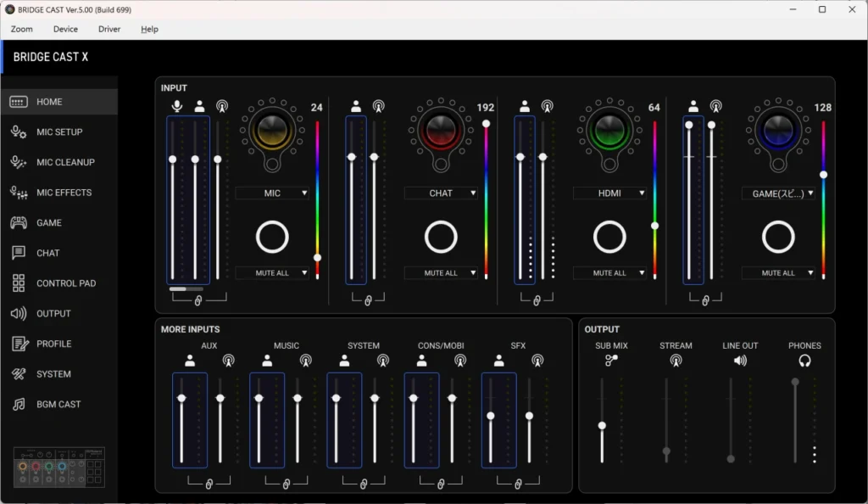This screenshot has width=868, height=504.
Task: Click the device thumbnail in bottom-left corner
Action: tap(59, 468)
